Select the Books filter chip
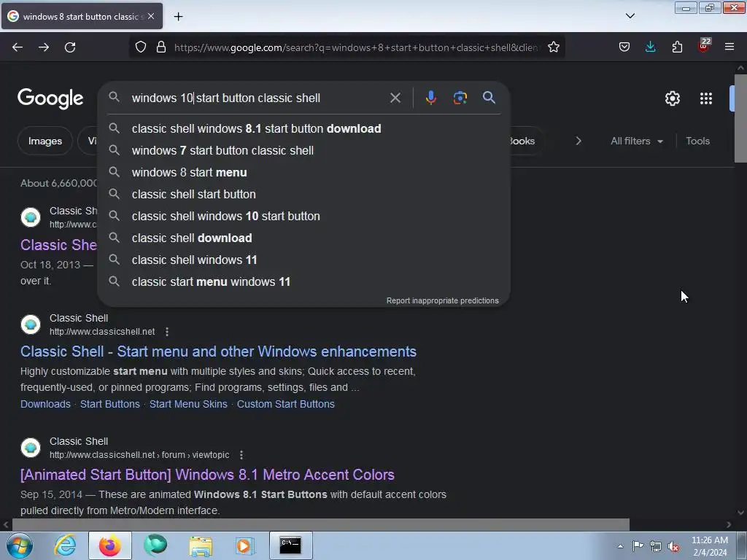 point(525,141)
